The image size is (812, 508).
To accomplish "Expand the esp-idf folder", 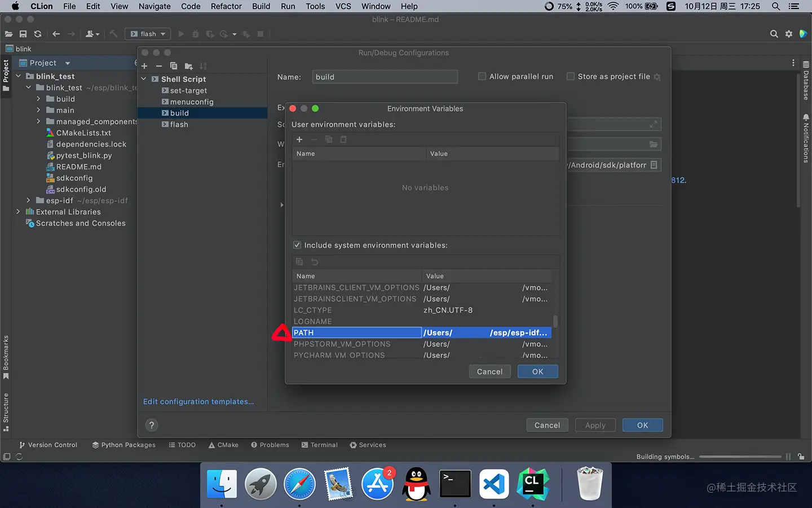I will click(28, 200).
